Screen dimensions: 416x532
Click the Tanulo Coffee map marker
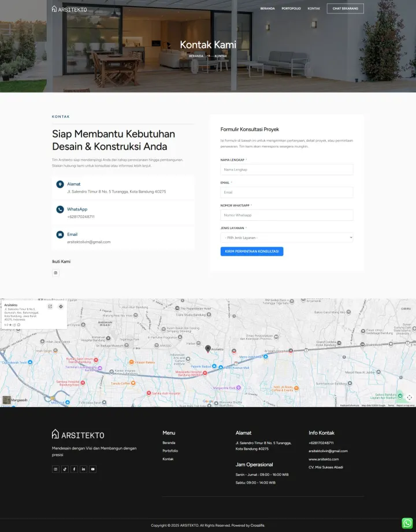click(133, 383)
